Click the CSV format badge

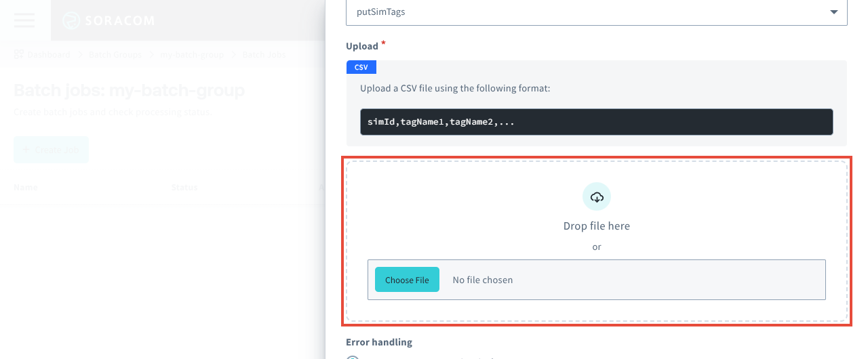click(361, 67)
